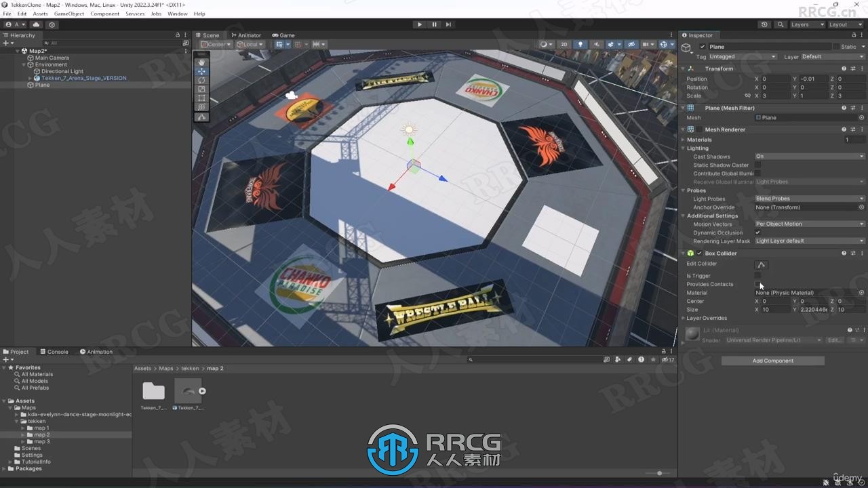Toggle the Plane object active checkbox
Viewport: 868px width, 488px height.
tap(703, 47)
